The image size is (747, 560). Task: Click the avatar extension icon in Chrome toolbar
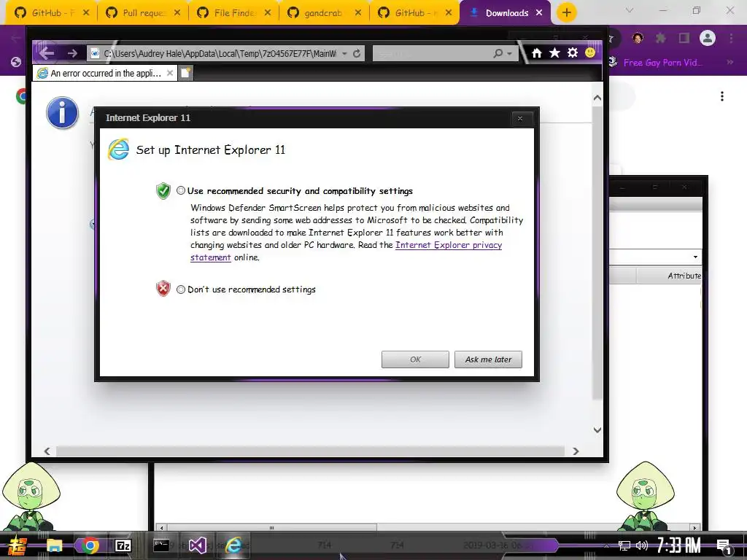(638, 38)
